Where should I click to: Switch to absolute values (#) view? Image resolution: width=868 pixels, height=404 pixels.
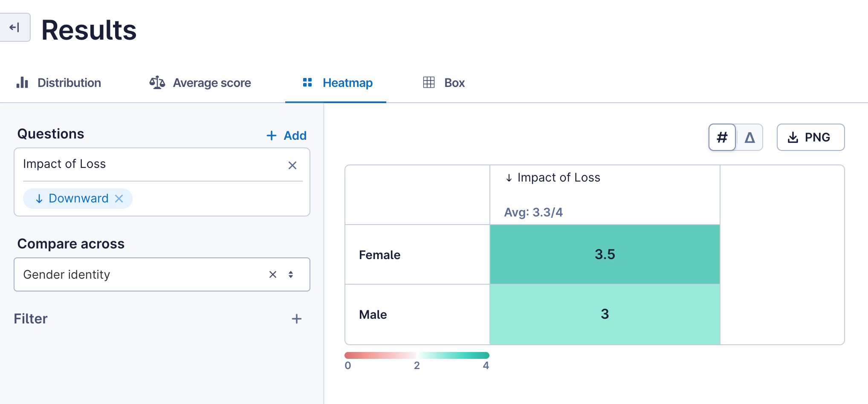coord(722,137)
